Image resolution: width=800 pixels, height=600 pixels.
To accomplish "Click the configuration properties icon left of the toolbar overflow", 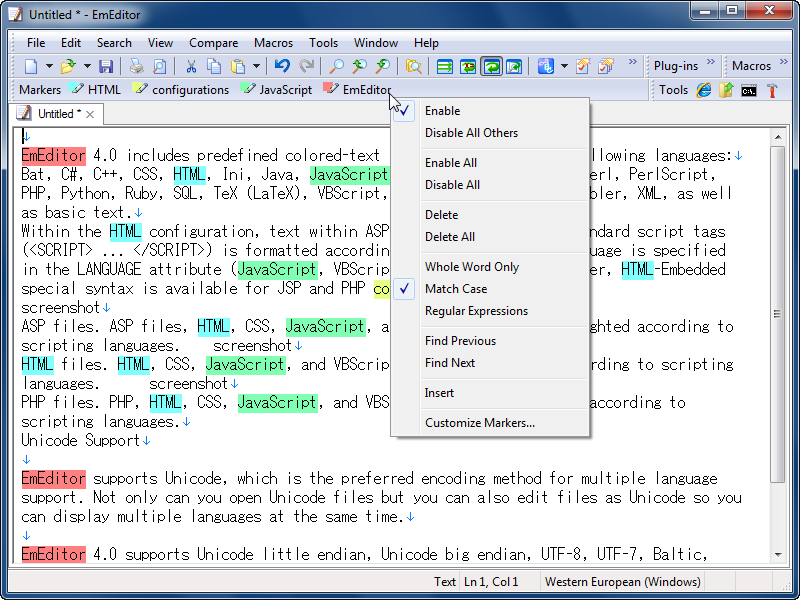I will (583, 66).
